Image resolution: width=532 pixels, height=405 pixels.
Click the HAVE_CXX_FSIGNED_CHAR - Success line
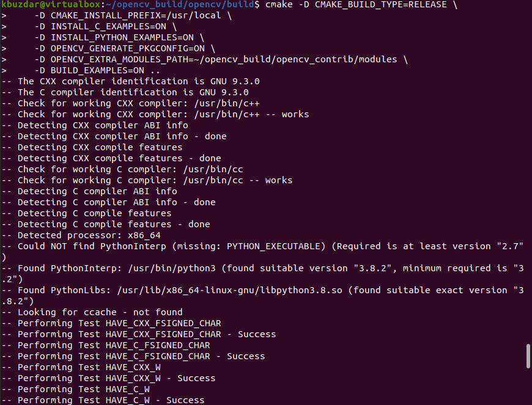(147, 334)
